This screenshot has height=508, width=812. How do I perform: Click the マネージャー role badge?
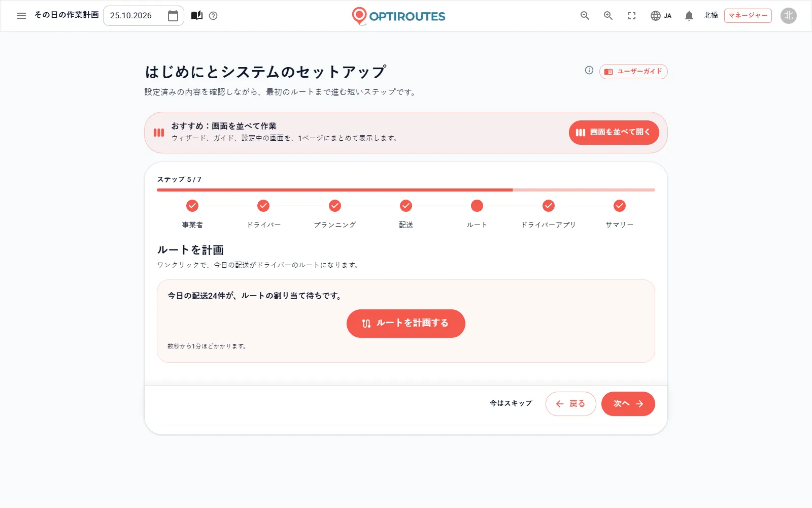748,16
